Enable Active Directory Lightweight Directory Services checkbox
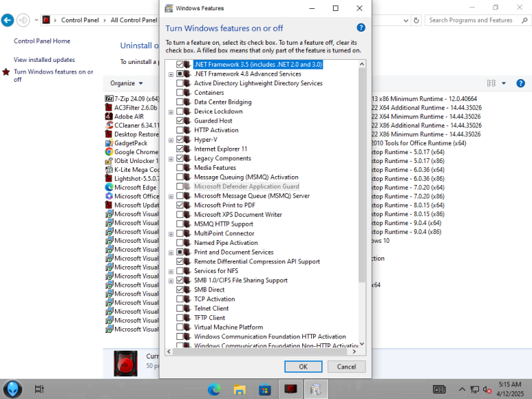This screenshot has width=532, height=399. (x=180, y=83)
